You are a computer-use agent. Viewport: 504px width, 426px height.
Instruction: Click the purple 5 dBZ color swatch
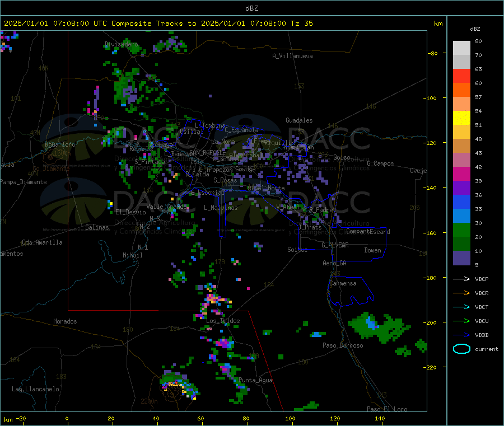pos(461,258)
